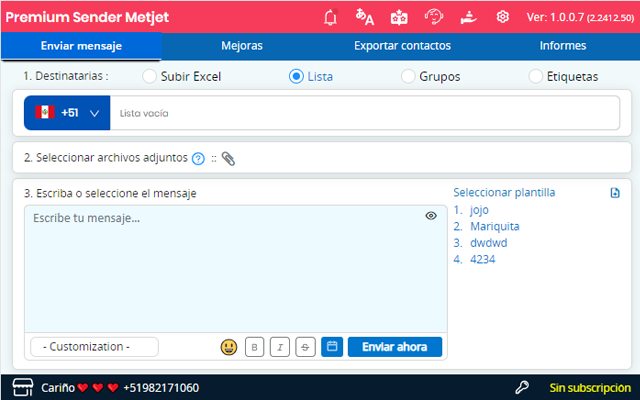Toggle message preview eye icon
The height and width of the screenshot is (400, 640).
pos(431,216)
